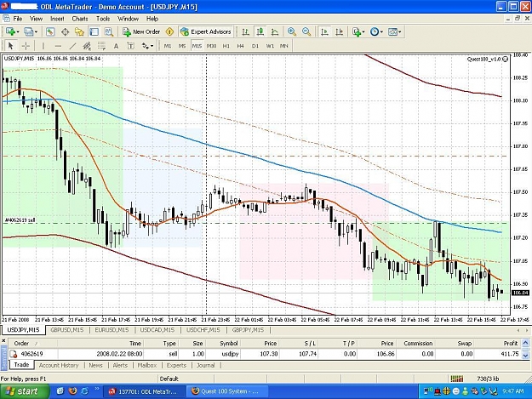
Task: Switch to EURUSD,M15 chart tab
Action: pyautogui.click(x=112, y=330)
